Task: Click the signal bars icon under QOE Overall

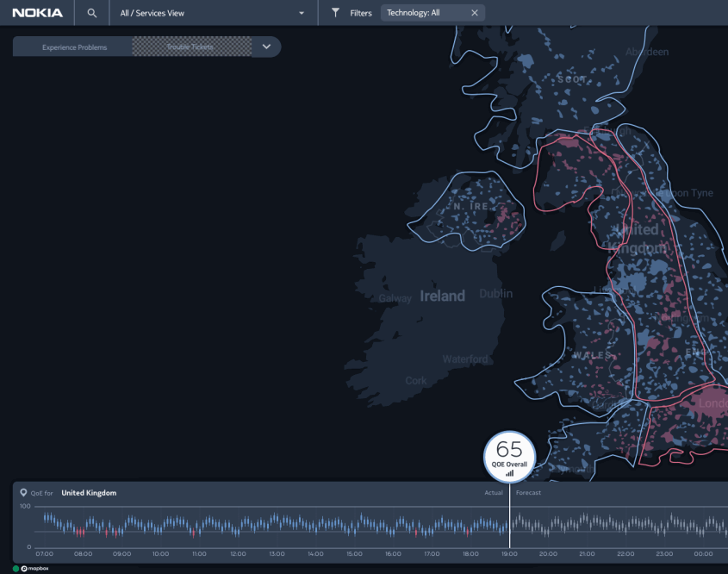Action: 509,473
